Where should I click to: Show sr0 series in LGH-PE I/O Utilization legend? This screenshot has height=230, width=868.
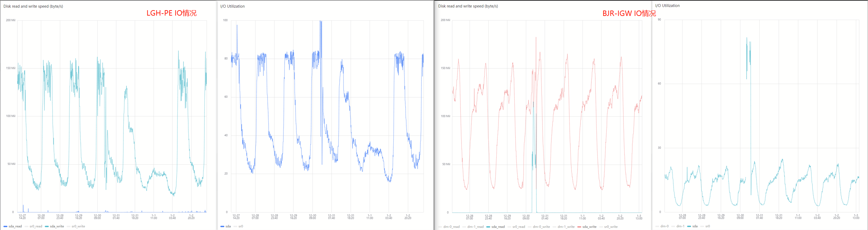pos(240,226)
